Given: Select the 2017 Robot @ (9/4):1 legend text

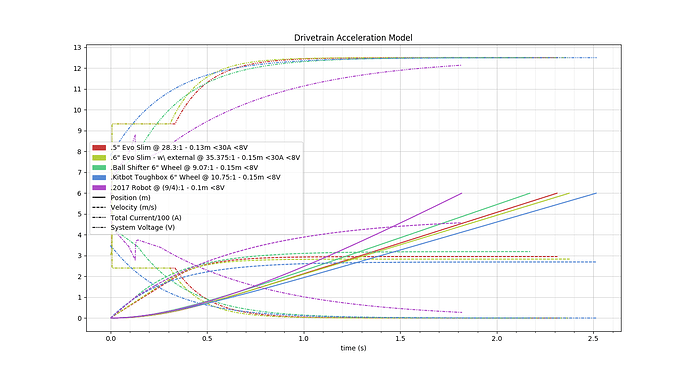Looking at the screenshot, I should tap(168, 188).
